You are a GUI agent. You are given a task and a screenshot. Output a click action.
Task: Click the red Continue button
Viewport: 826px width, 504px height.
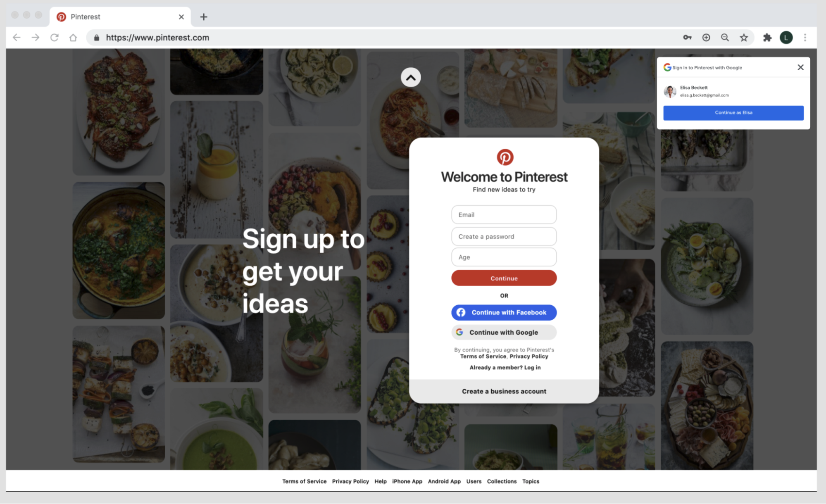(x=504, y=277)
